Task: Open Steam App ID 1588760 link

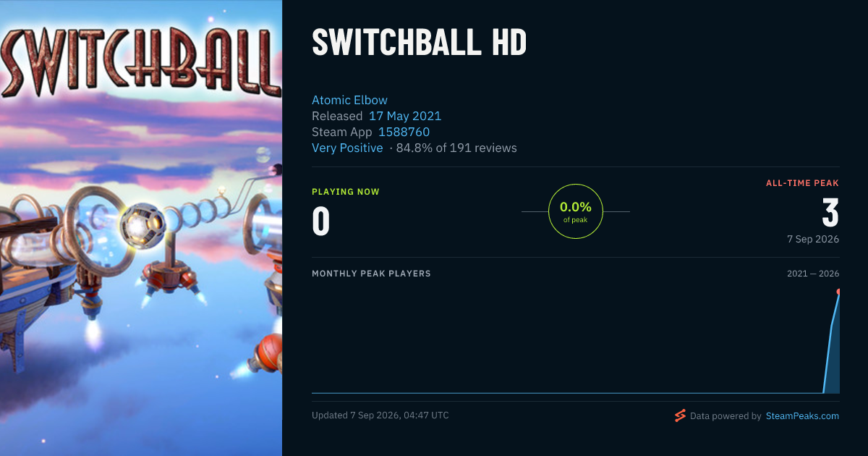Action: point(404,132)
